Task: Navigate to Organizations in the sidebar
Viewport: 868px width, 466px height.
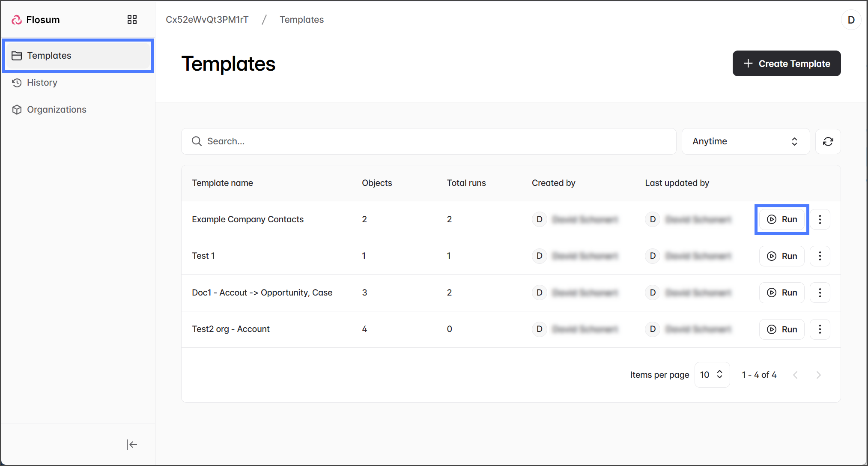Action: click(57, 110)
